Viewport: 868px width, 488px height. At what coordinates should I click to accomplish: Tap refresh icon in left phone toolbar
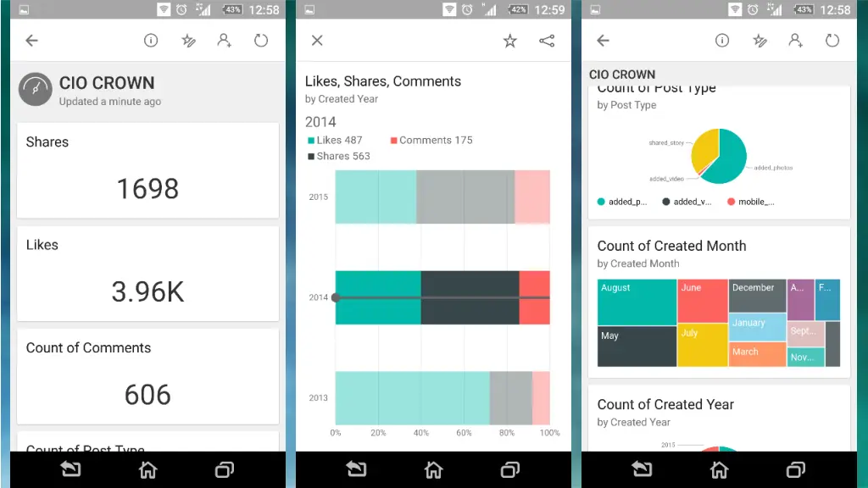click(261, 41)
